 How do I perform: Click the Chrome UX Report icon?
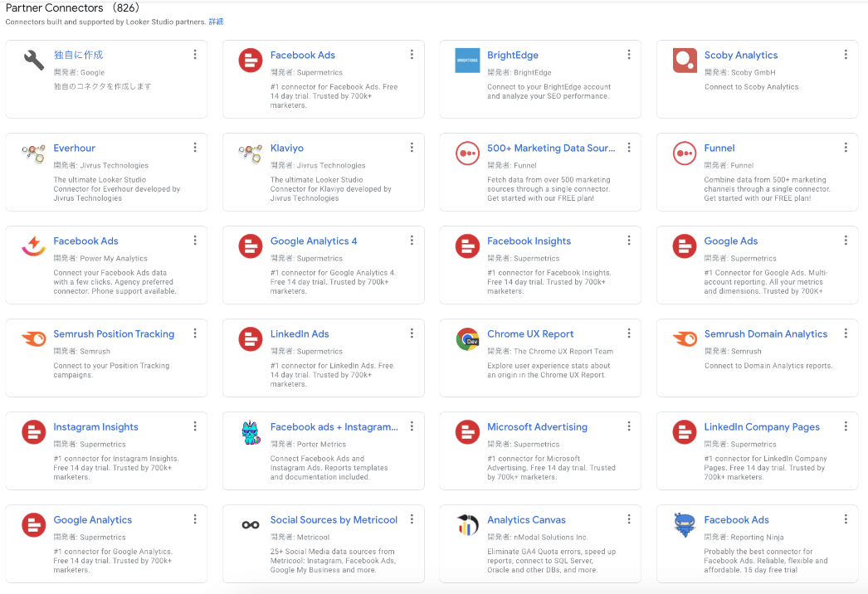click(x=467, y=339)
